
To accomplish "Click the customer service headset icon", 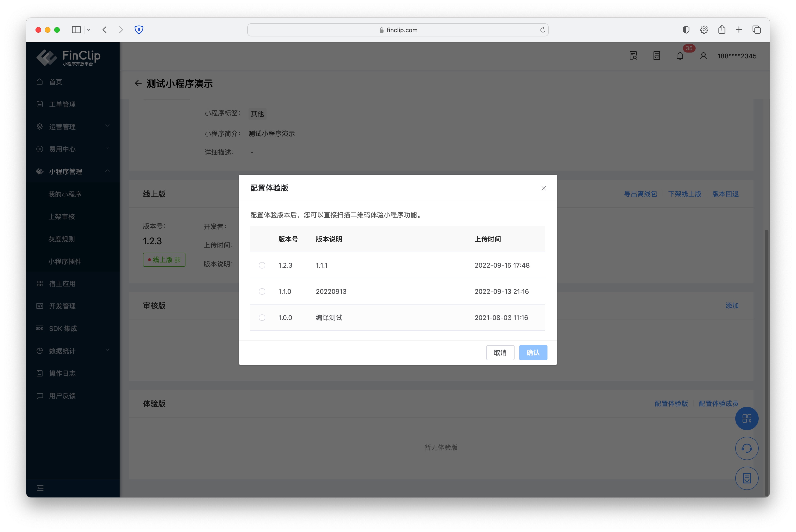I will 746,448.
